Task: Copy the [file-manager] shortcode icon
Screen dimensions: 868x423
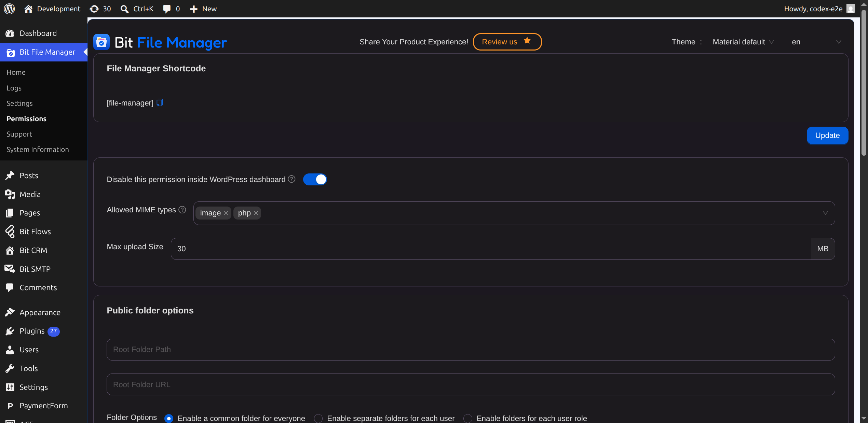Action: 160,102
